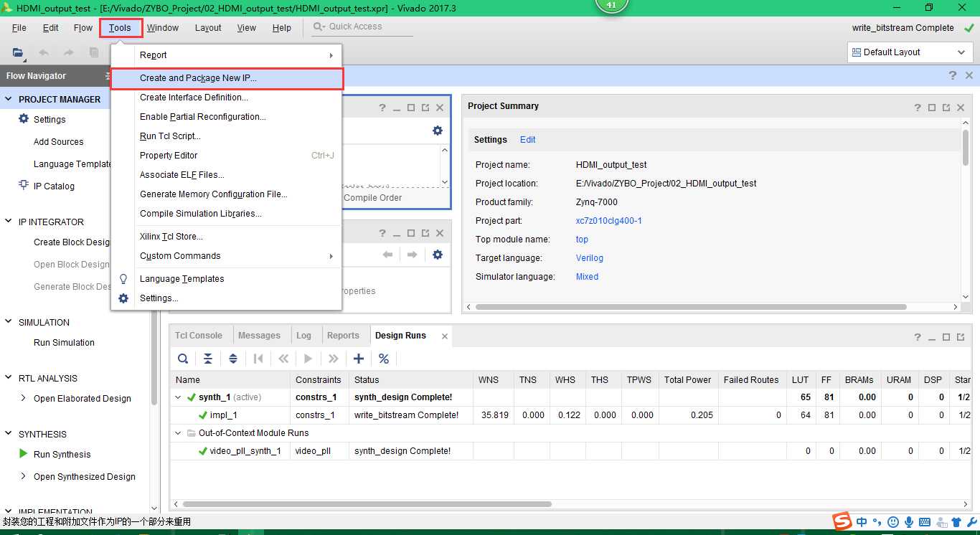Click the gear icon beside Settings menu entry
The height and width of the screenshot is (535, 980).
(123, 298)
